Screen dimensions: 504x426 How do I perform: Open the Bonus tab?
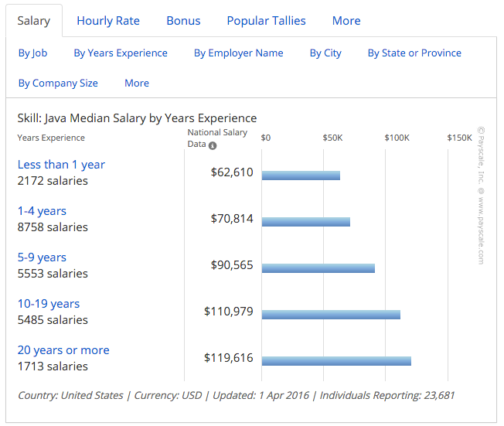(x=183, y=21)
